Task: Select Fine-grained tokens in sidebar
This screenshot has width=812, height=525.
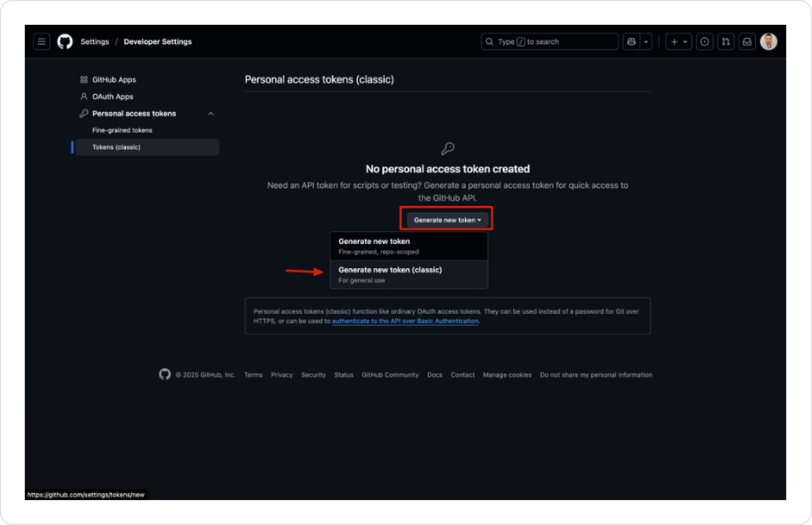Action: 122,130
